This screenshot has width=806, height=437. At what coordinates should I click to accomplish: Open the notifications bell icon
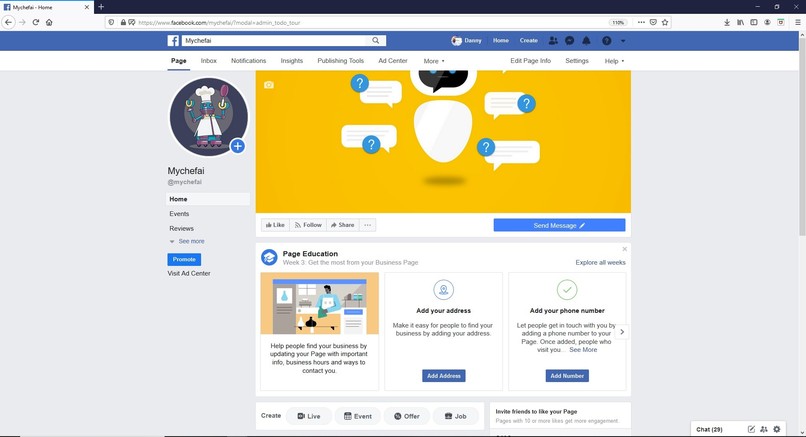(586, 41)
